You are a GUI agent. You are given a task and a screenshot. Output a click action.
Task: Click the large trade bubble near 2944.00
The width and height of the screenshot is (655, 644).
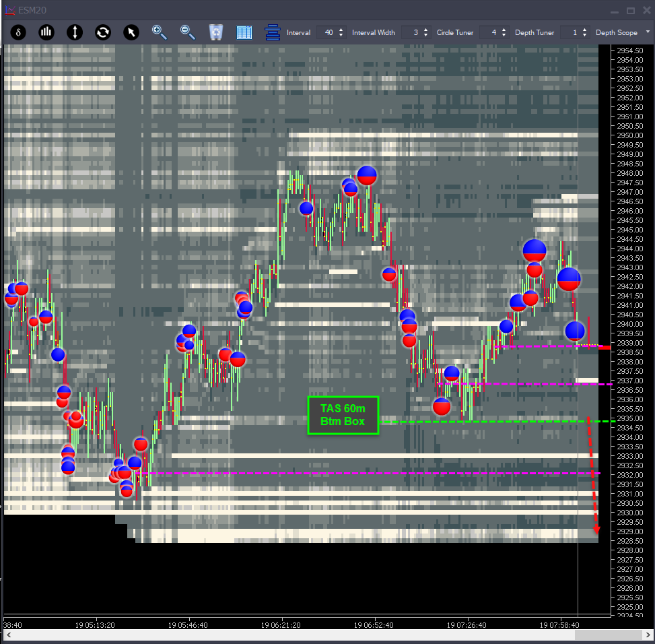click(535, 251)
